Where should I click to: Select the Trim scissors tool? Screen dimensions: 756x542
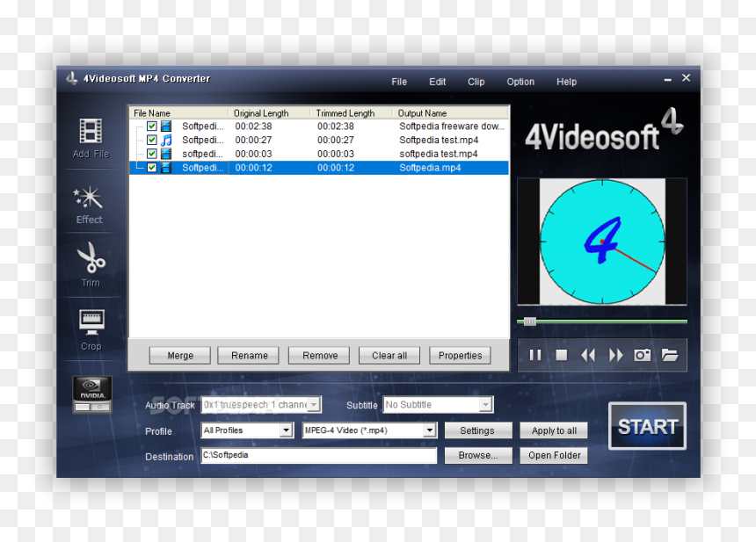(91, 264)
